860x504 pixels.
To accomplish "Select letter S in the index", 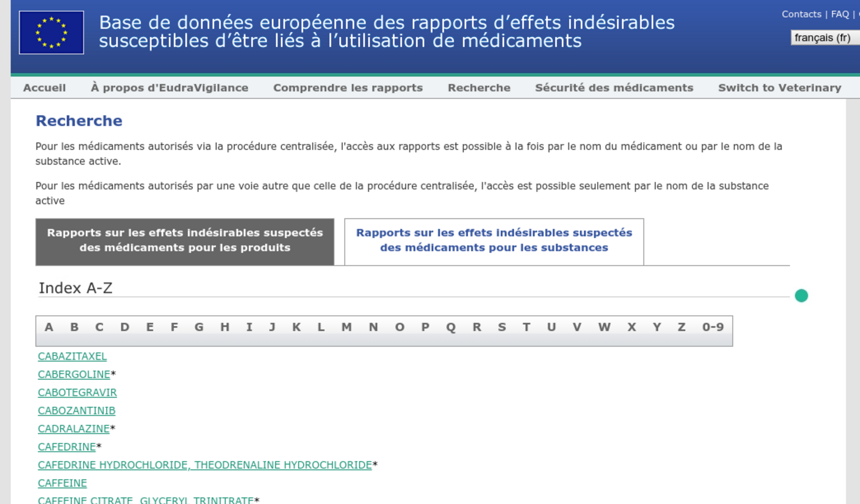I will pyautogui.click(x=502, y=327).
